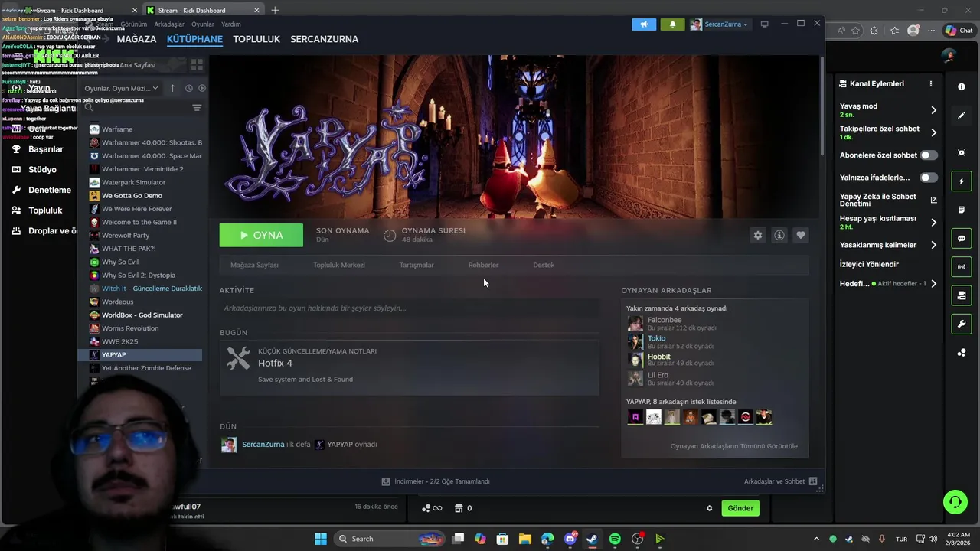Open Tartışmalar link for YAPYAP
The width and height of the screenshot is (980, 551).
point(416,265)
